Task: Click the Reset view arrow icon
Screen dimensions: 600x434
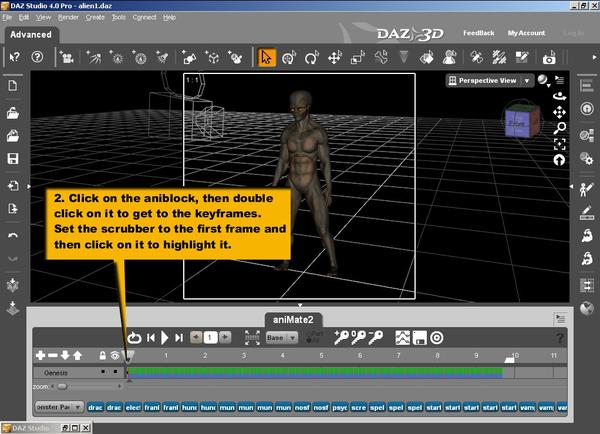Action: click(x=559, y=160)
